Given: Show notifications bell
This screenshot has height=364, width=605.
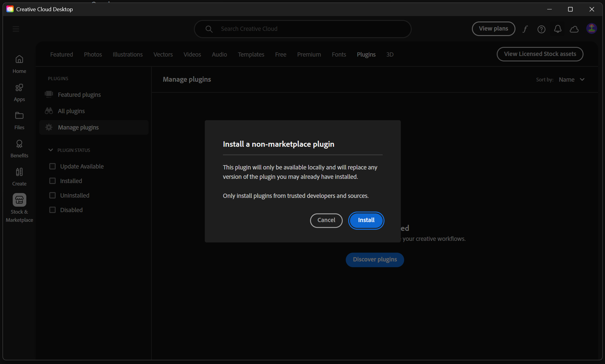Looking at the screenshot, I should click(x=558, y=29).
